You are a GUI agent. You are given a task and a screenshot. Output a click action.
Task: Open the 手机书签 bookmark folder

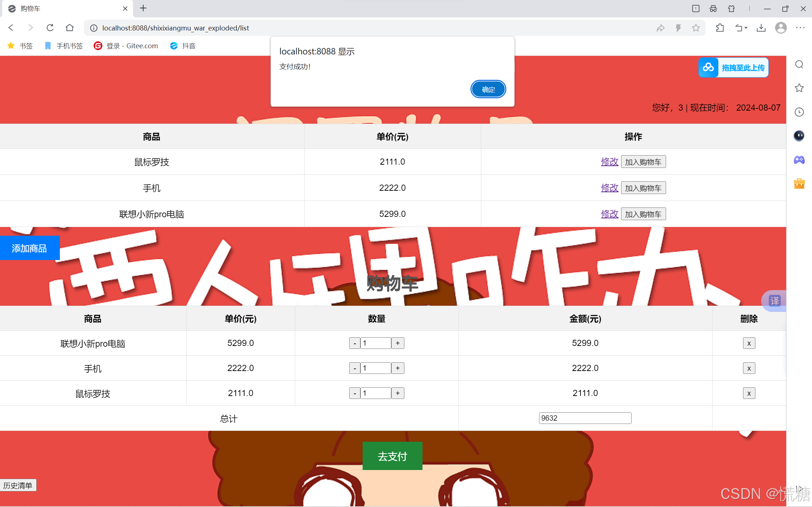coord(64,46)
